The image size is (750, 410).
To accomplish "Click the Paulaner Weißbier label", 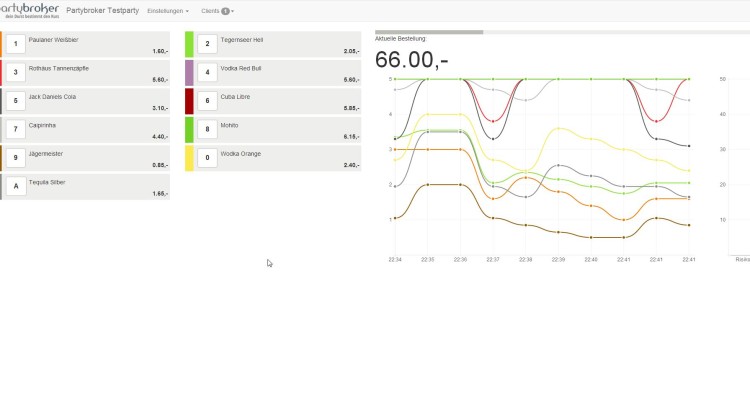I will point(54,40).
